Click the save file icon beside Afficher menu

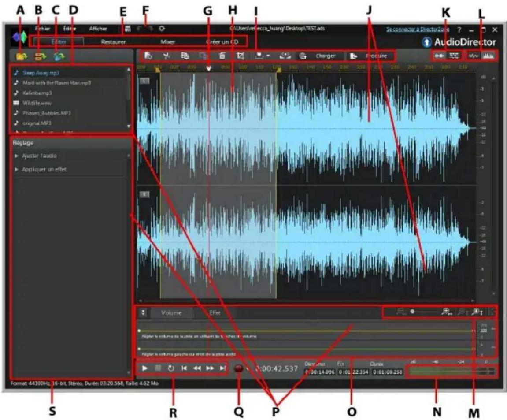(128, 29)
